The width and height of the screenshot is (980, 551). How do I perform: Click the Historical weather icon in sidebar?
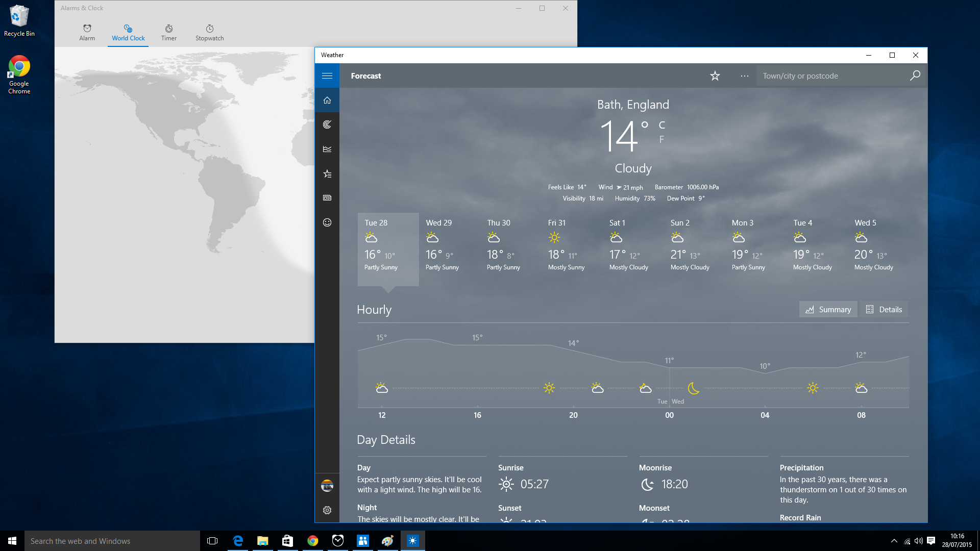[327, 149]
